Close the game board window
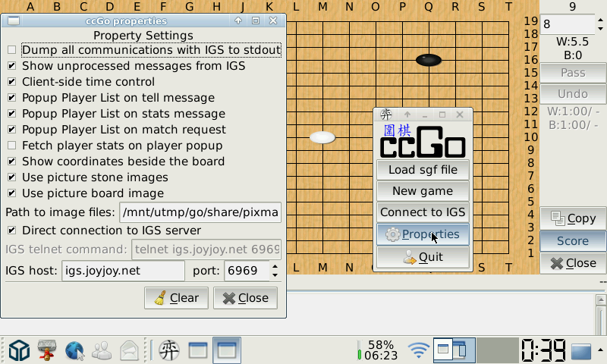The height and width of the screenshot is (364, 607). click(573, 263)
